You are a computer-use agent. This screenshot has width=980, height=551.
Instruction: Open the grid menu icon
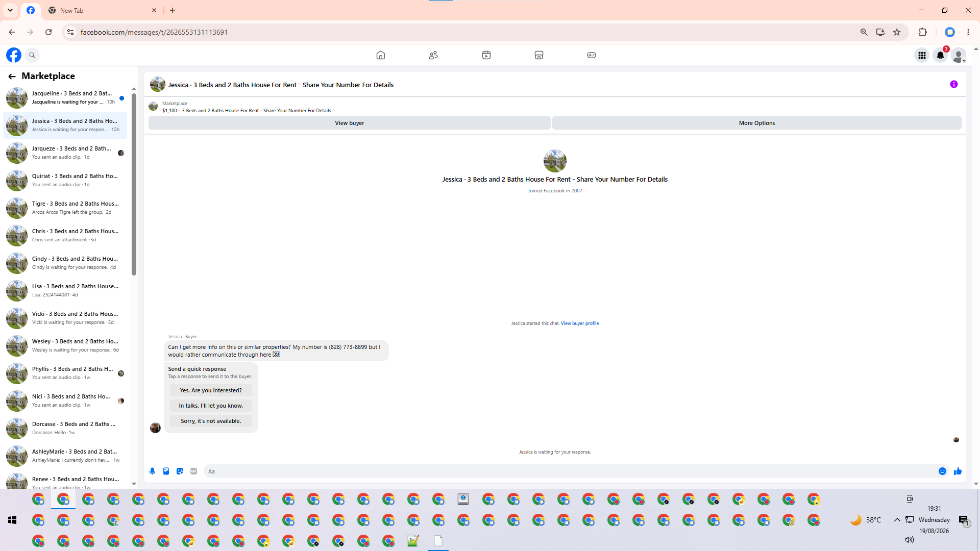(922, 55)
